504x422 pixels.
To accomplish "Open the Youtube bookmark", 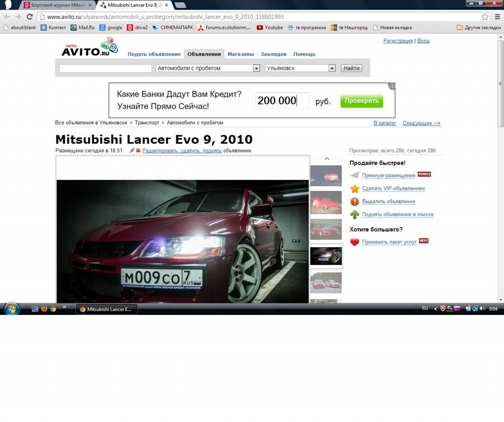I will (270, 28).
